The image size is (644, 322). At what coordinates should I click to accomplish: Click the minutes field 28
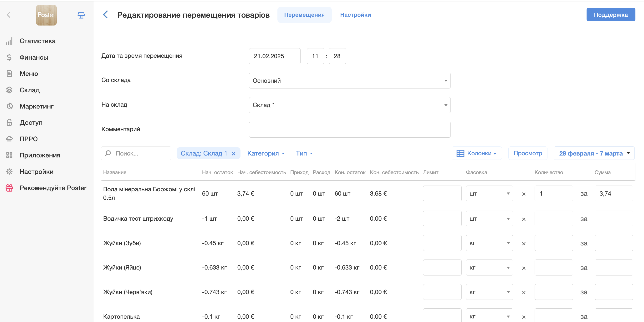point(337,56)
